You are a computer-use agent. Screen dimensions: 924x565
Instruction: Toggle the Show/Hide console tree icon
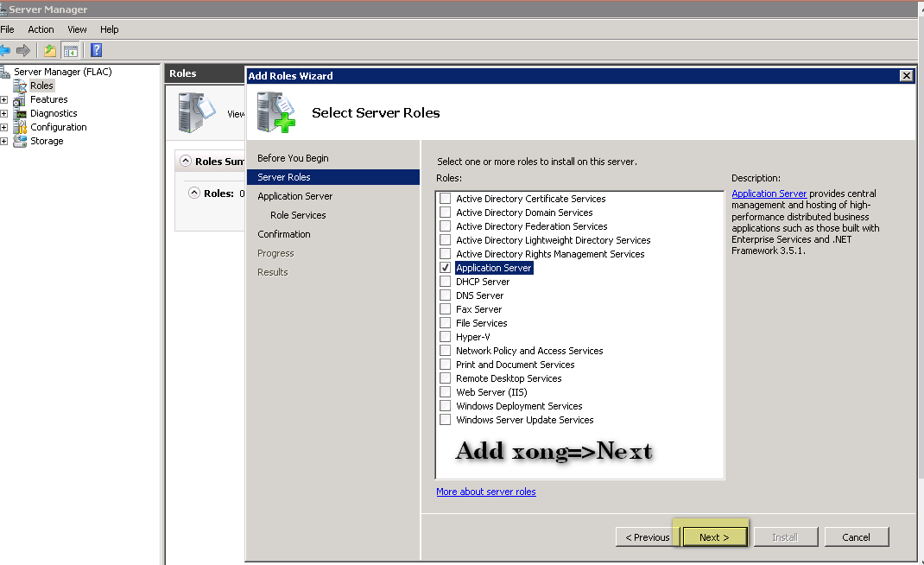click(x=71, y=51)
